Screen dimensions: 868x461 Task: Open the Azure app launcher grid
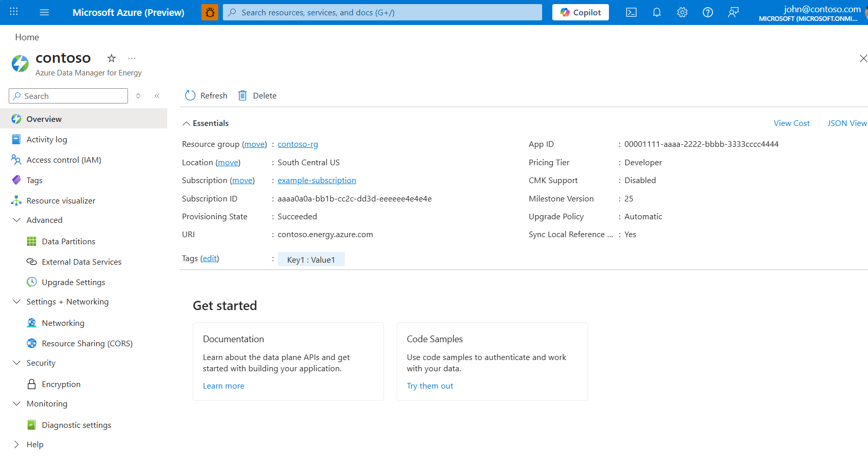[x=14, y=12]
